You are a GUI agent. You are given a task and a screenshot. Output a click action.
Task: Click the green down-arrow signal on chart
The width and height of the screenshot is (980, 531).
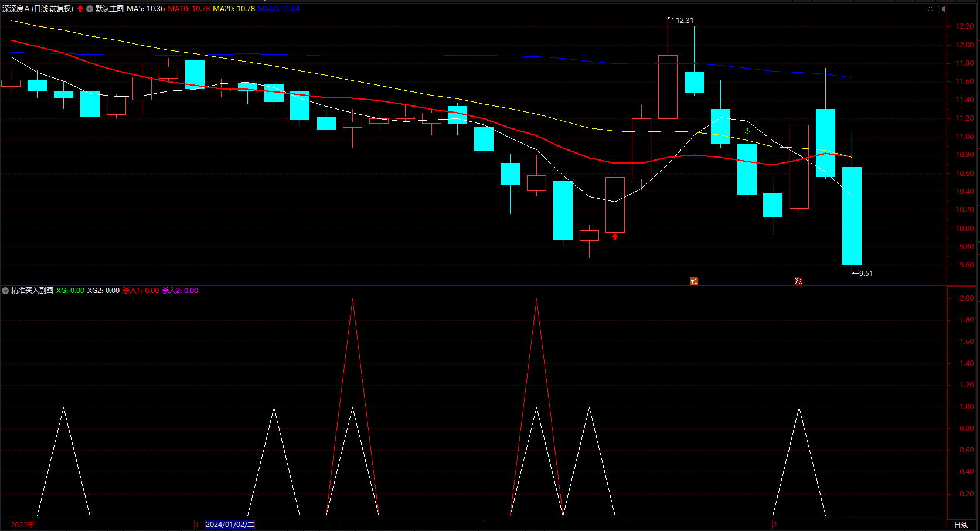tap(747, 131)
